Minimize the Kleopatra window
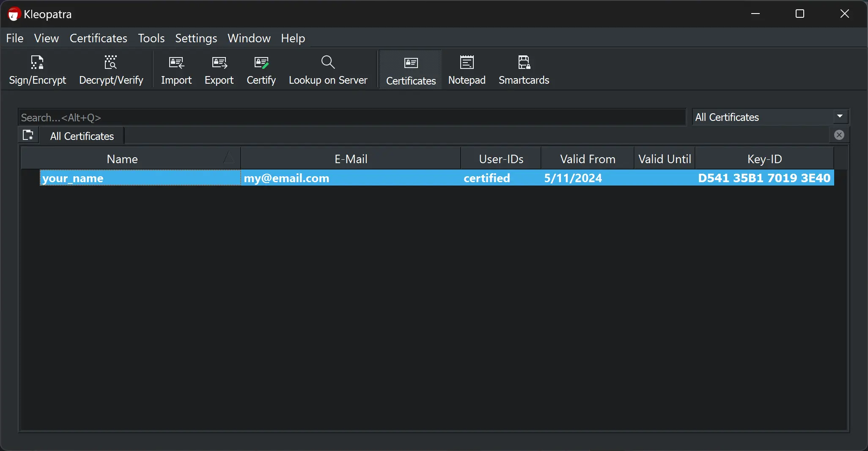Screen dimensions: 868x451 click(x=755, y=14)
